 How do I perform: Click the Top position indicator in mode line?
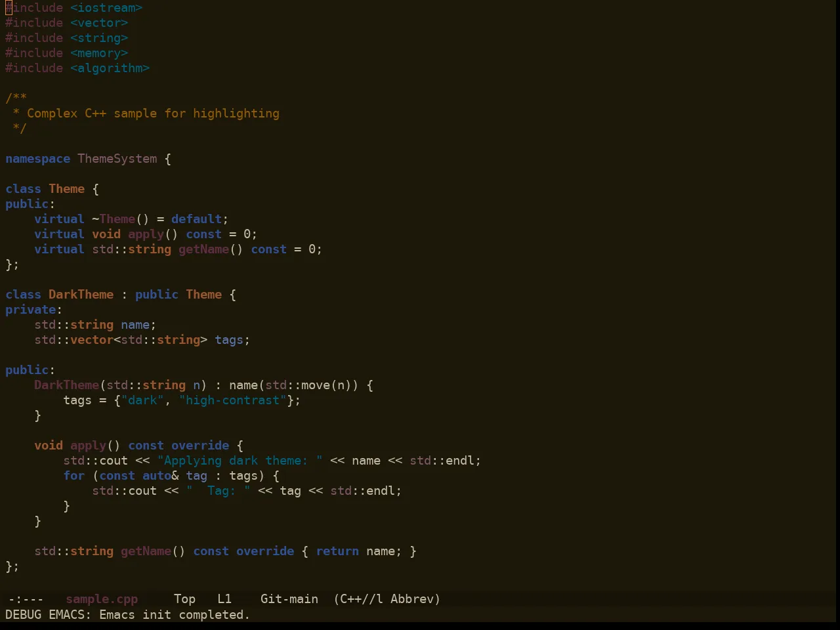(x=184, y=599)
